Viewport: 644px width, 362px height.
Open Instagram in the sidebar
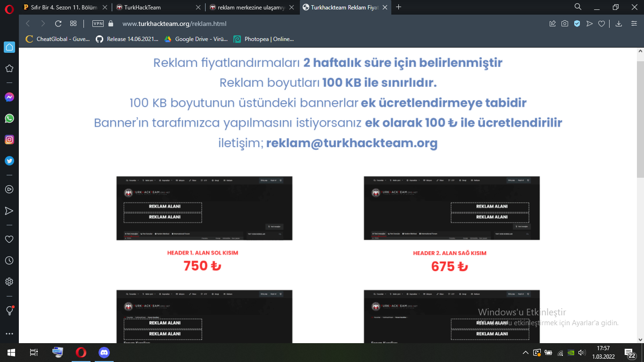[x=9, y=140]
